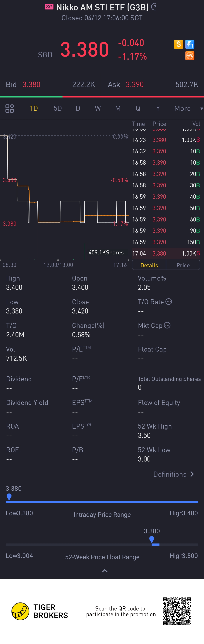Switch to the W weekly chart tab
Image resolution: width=204 pixels, height=644 pixels.
pyautogui.click(x=98, y=108)
